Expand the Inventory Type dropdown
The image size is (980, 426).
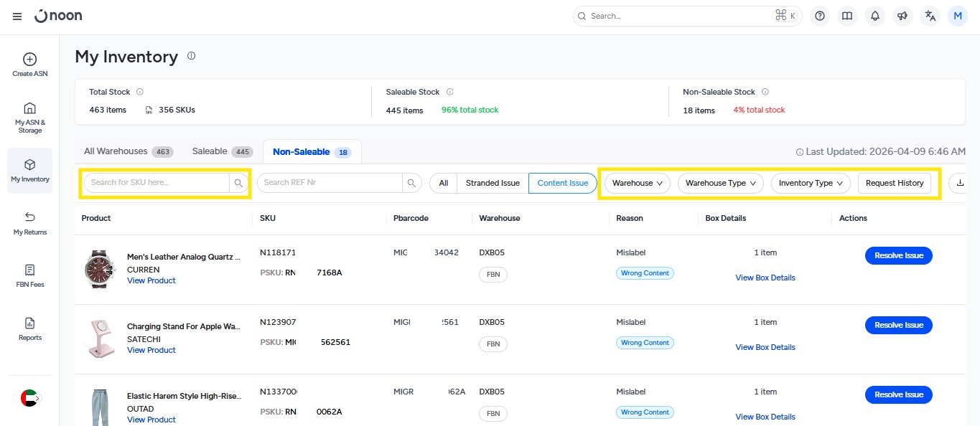[x=810, y=183]
